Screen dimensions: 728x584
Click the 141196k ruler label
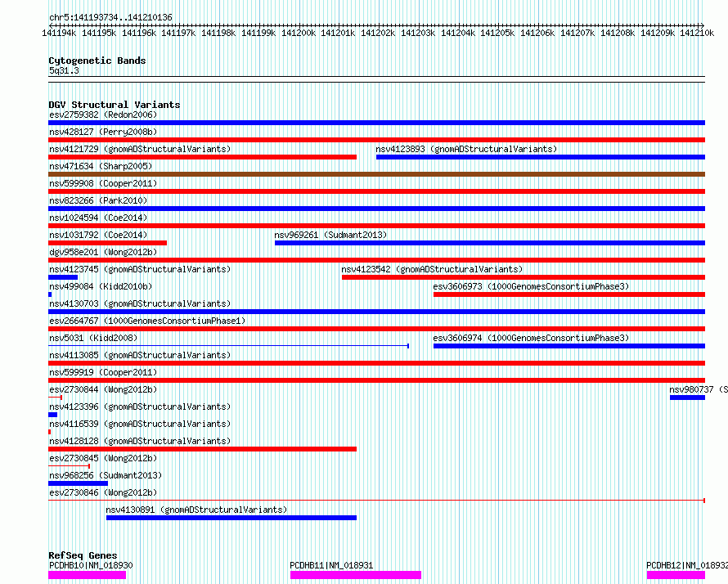(139, 33)
